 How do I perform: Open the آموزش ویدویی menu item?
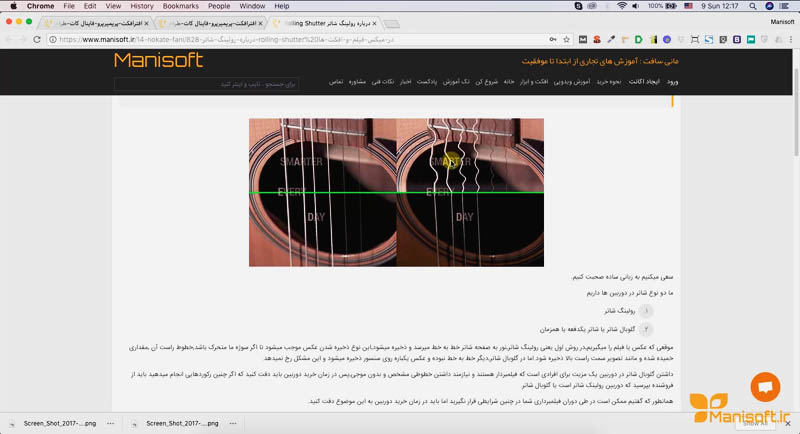point(572,82)
